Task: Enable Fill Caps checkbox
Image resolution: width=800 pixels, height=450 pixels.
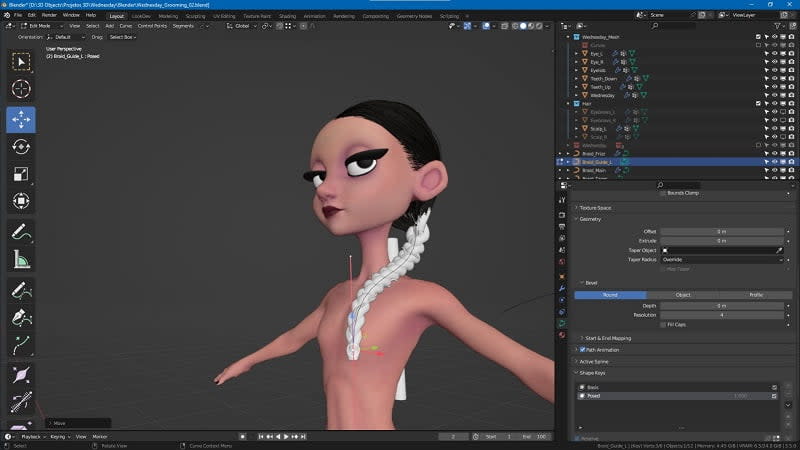Action: click(x=663, y=324)
